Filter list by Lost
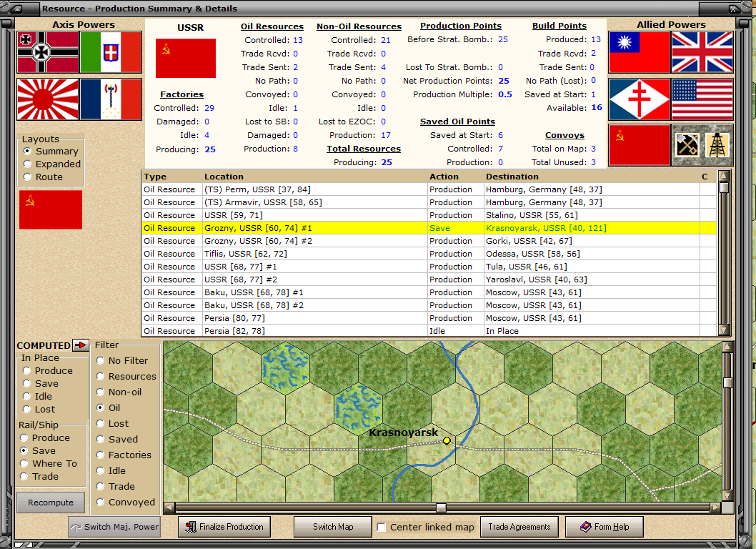 click(113, 424)
